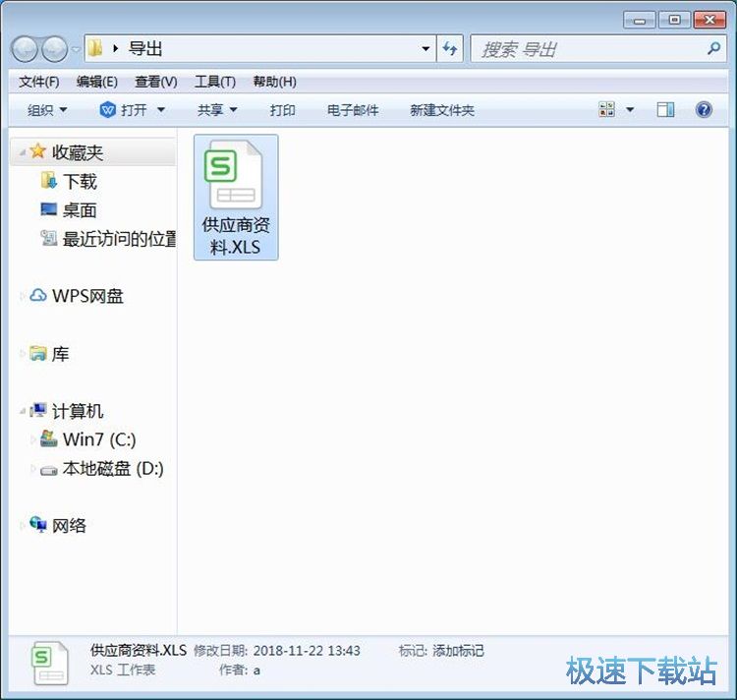This screenshot has width=737, height=700.
Task: Expand the address bar history dropdown arrow
Action: click(x=425, y=48)
